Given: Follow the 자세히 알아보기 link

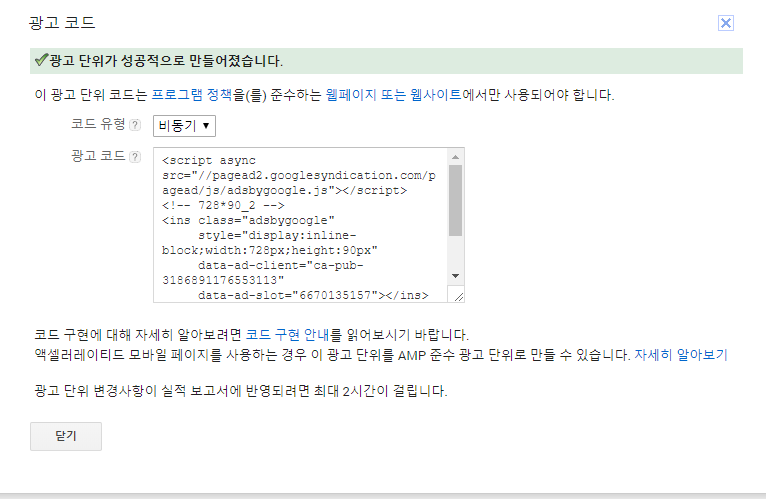Looking at the screenshot, I should pyautogui.click(x=681, y=355).
